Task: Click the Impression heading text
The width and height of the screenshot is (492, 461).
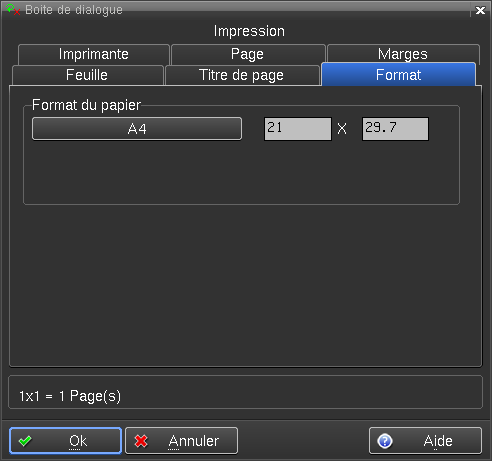Action: pos(249,31)
